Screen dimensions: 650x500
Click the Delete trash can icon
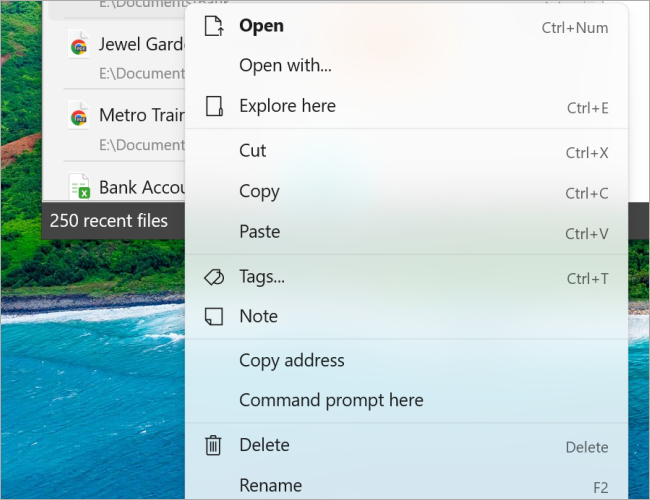pyautogui.click(x=213, y=445)
